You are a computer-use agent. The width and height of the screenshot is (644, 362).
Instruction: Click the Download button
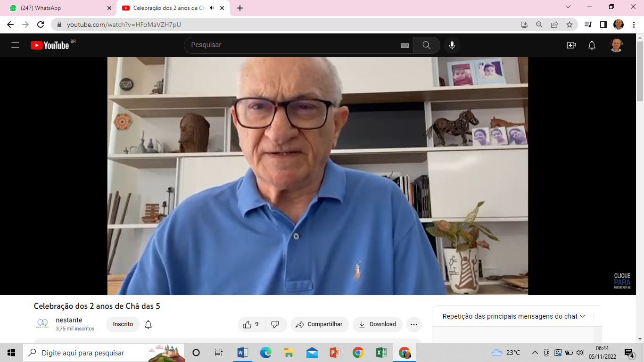point(378,324)
